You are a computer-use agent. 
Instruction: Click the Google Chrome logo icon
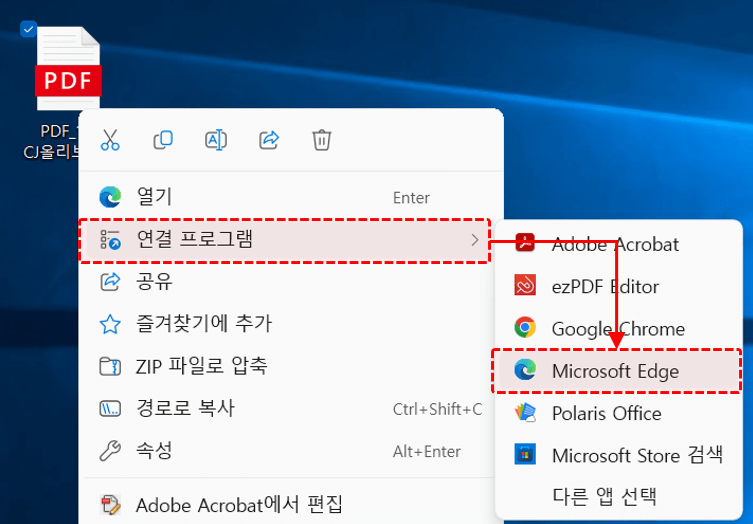pyautogui.click(x=525, y=328)
